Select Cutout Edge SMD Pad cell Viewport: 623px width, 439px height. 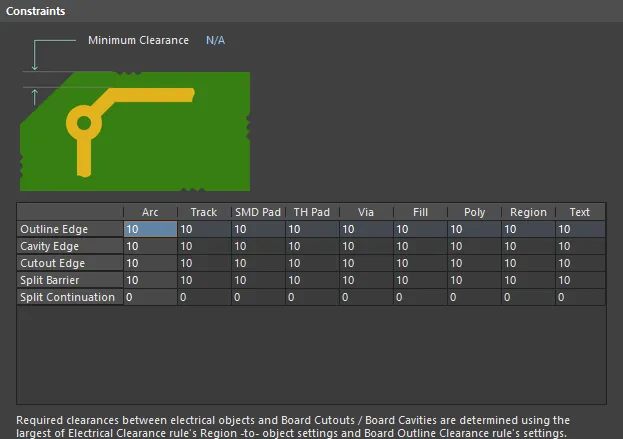[258, 263]
